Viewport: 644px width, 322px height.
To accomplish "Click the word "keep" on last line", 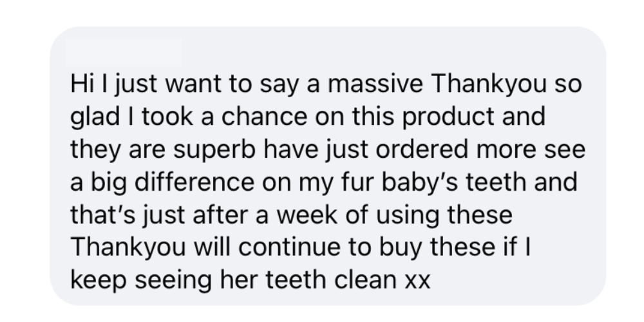I will tap(99, 281).
